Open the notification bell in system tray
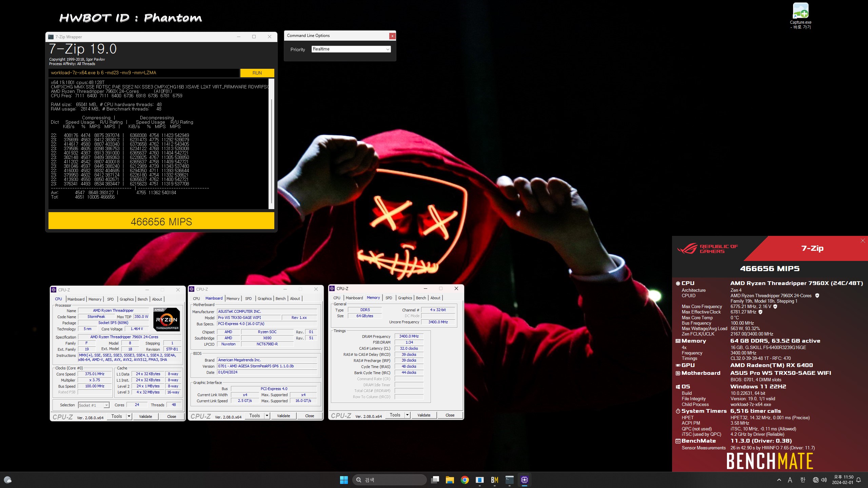This screenshot has height=488, width=868. click(x=859, y=480)
